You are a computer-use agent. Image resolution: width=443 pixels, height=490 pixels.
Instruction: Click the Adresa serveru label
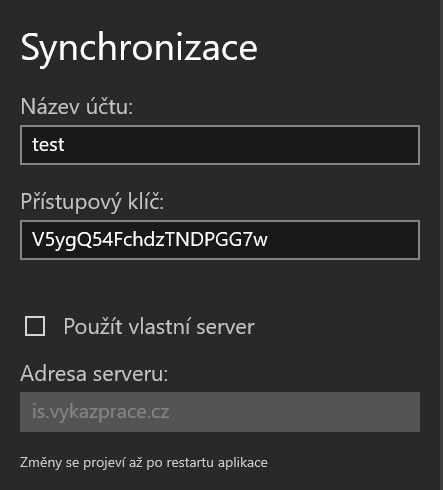(x=94, y=373)
